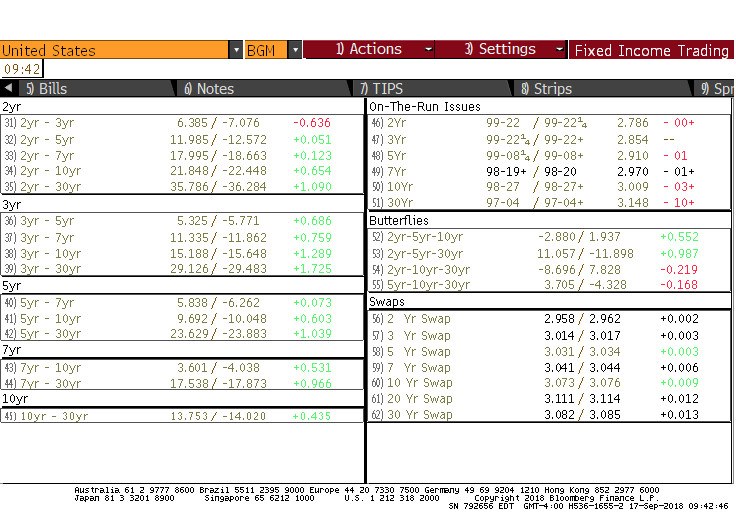This screenshot has height=529, width=736.
Task: Switch to the Bills tab
Action: click(x=95, y=88)
